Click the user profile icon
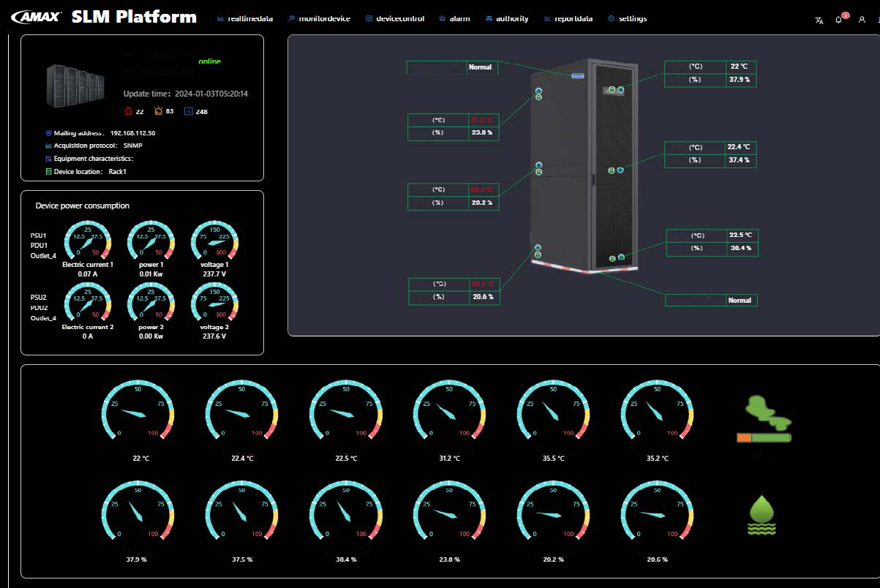Screen dimensions: 880x588 tap(862, 20)
